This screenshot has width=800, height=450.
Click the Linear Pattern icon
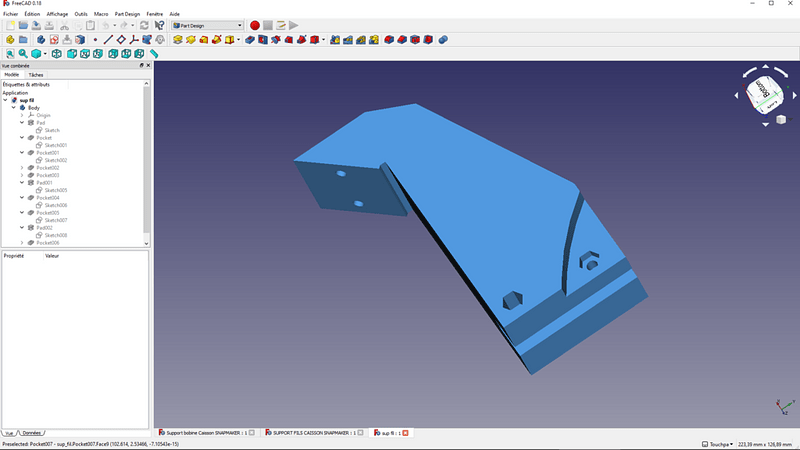point(348,40)
